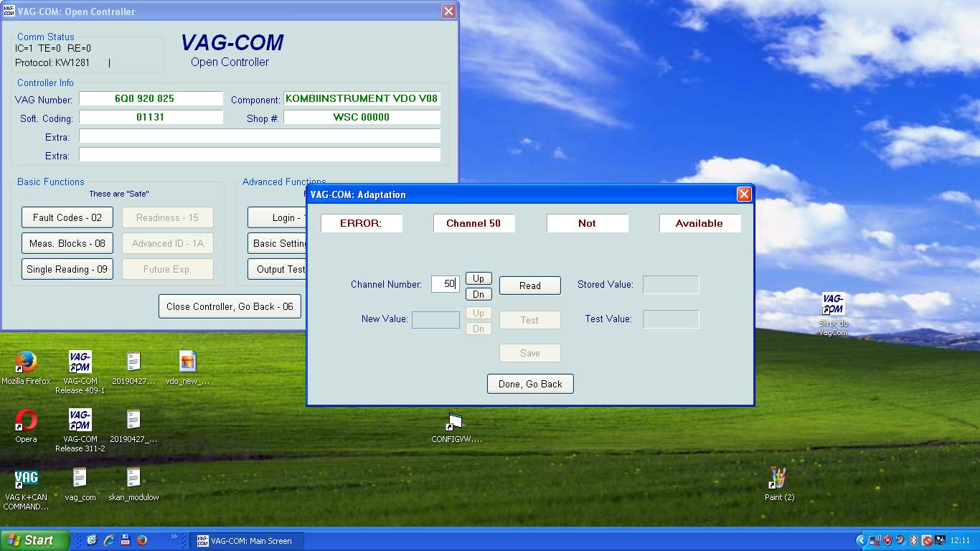Image resolution: width=980 pixels, height=551 pixels.
Task: Click the Available status box
Action: [700, 223]
